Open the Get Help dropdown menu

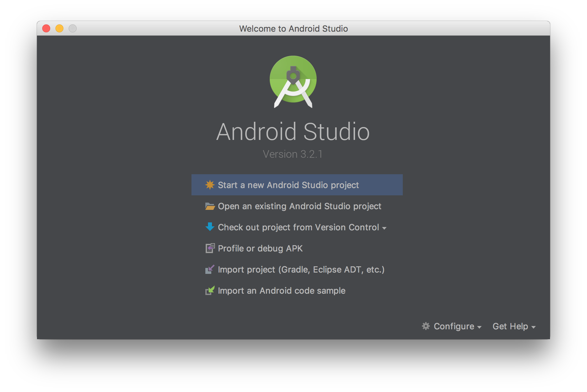[514, 326]
